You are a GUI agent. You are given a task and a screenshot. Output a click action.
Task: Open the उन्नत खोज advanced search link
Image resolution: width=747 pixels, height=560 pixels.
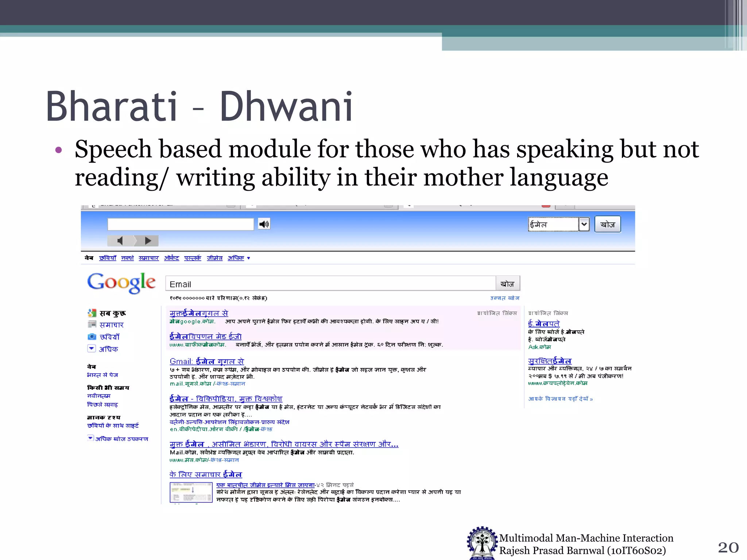pyautogui.click(x=505, y=298)
